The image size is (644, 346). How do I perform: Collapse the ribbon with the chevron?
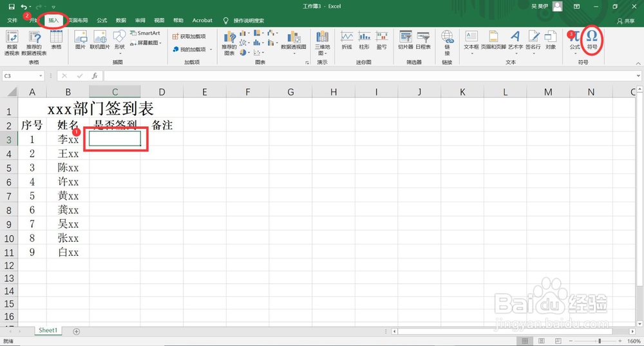click(638, 63)
